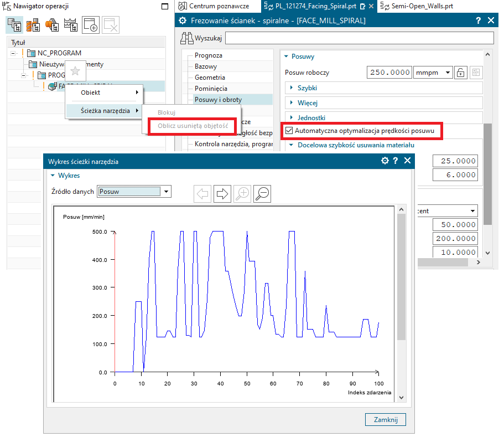This screenshot has width=504, height=437.
Task: Switch to PL_121274_Facing_Spiral.prt tab
Action: [x=316, y=6]
